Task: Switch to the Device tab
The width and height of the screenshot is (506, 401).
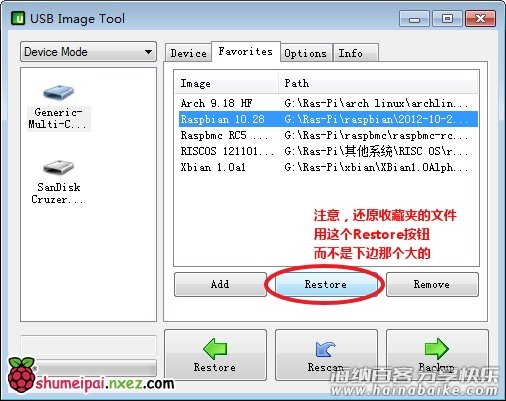Action: 189,53
